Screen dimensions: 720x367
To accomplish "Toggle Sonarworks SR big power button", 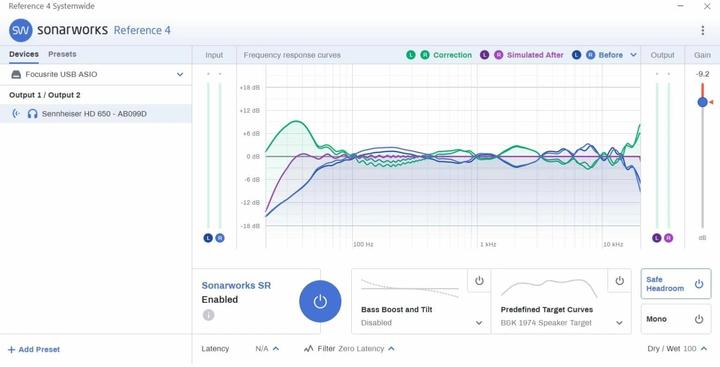I will tap(320, 301).
